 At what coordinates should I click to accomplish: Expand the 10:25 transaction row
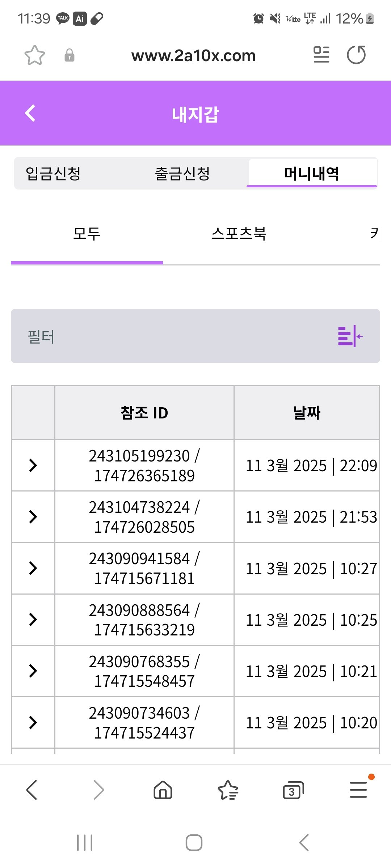33,620
